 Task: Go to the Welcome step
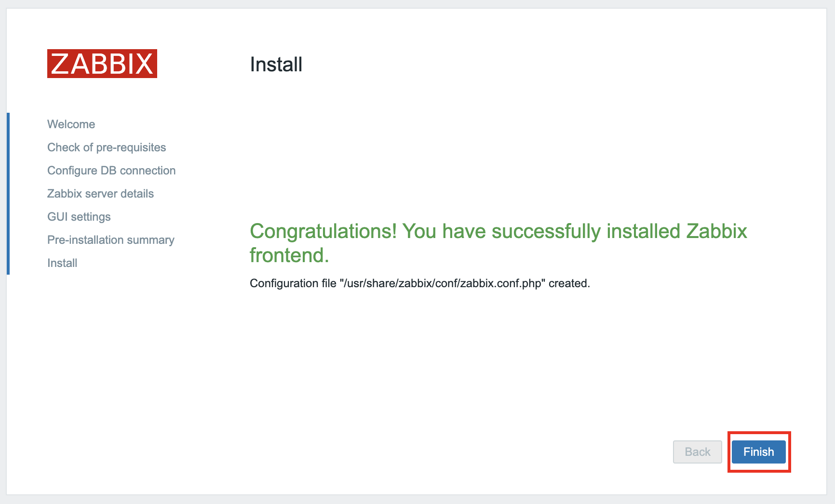(71, 124)
